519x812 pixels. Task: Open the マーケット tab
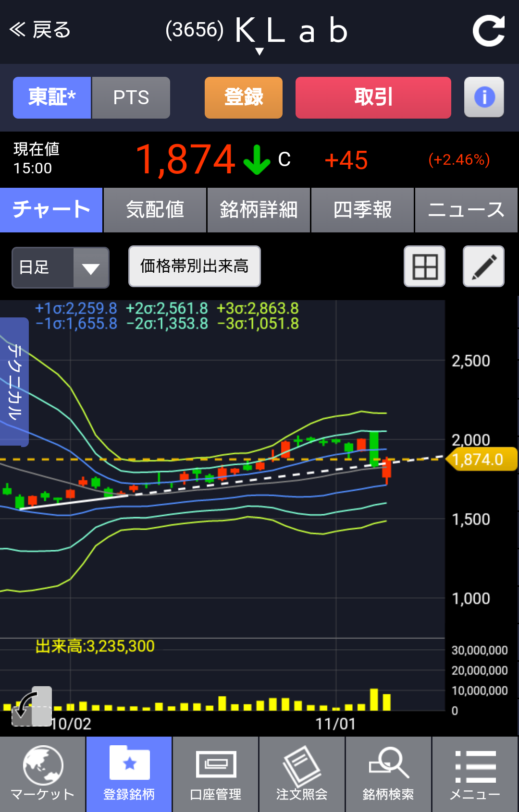tap(43, 774)
